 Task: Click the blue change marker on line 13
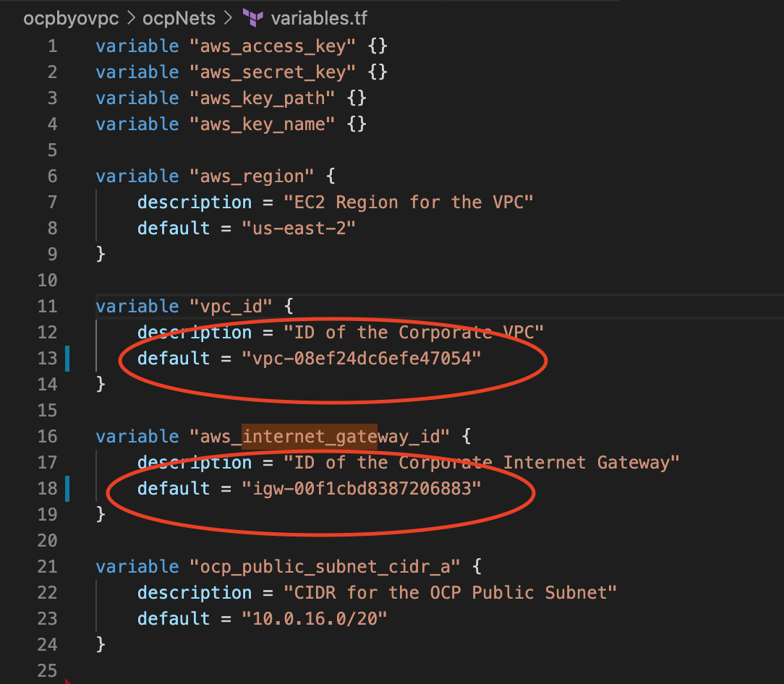[67, 359]
